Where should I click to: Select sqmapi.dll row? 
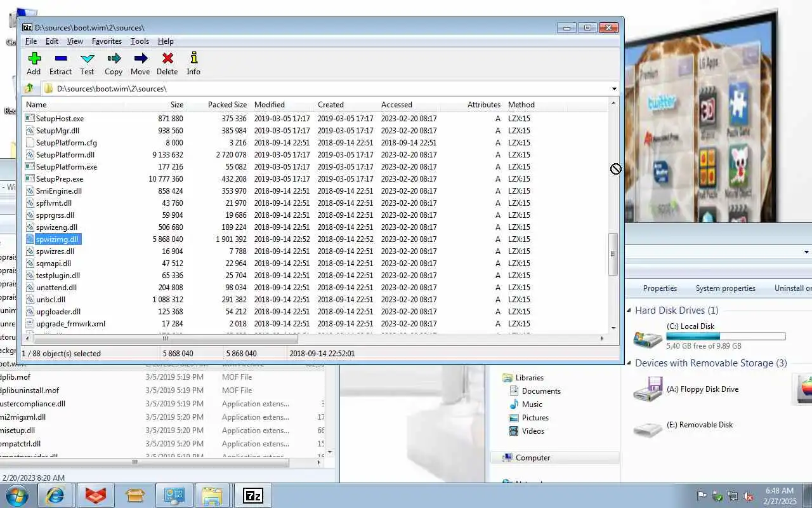pyautogui.click(x=315, y=263)
